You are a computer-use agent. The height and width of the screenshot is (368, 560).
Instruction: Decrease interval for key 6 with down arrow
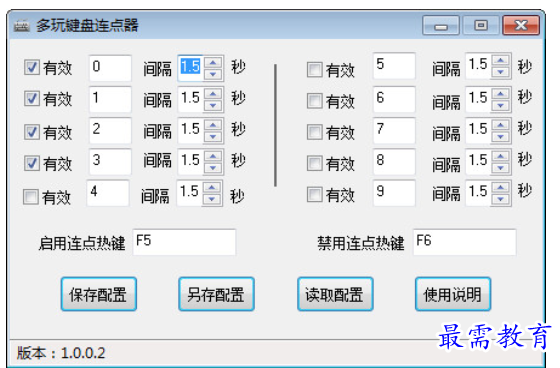click(501, 105)
